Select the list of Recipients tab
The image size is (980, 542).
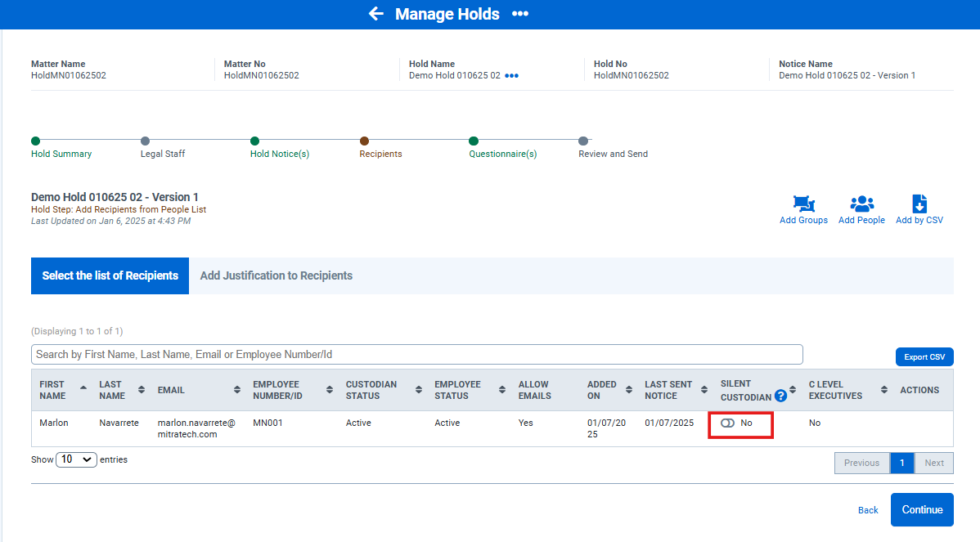click(110, 276)
